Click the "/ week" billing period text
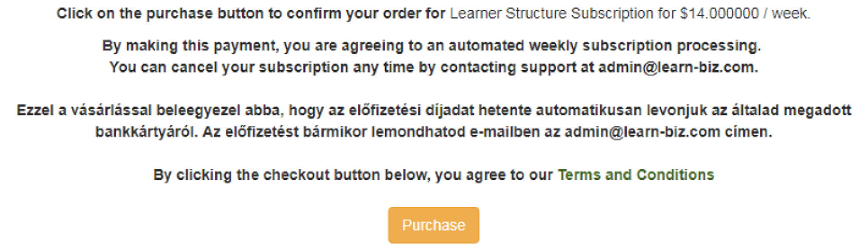Image resolution: width=868 pixels, height=250 pixels. (789, 14)
